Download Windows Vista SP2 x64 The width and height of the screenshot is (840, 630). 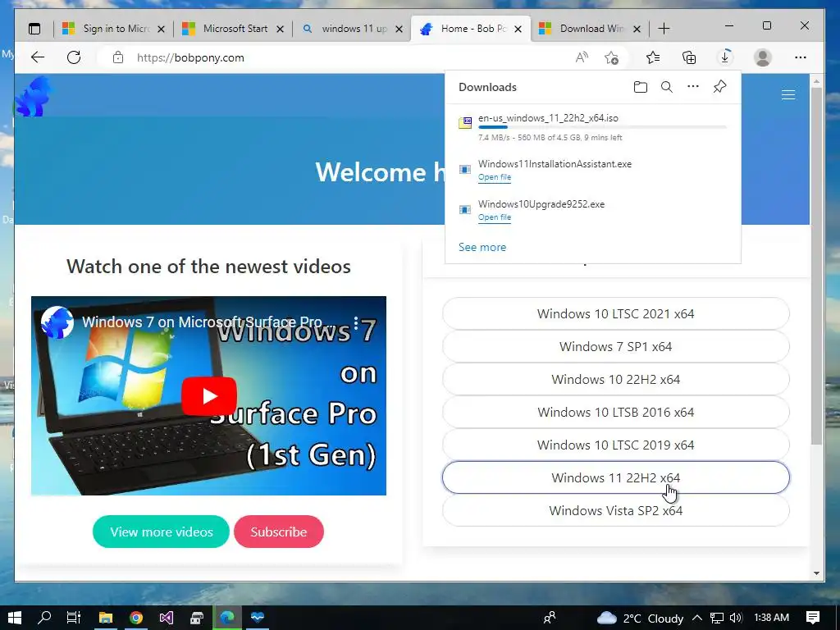point(615,510)
